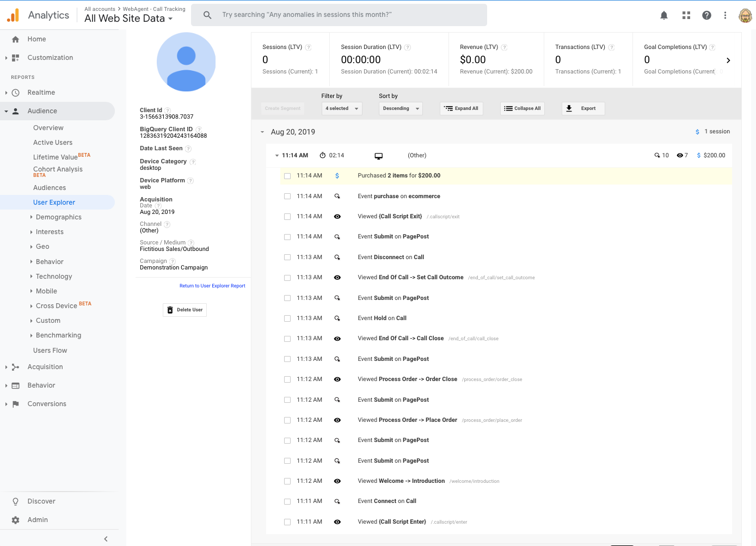Check the Event purchase on ecommerce checkbox
Image resolution: width=756 pixels, height=546 pixels.
pyautogui.click(x=287, y=197)
